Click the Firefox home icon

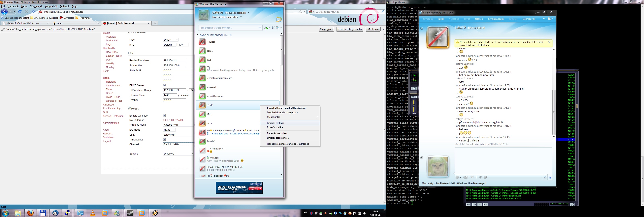33,12
